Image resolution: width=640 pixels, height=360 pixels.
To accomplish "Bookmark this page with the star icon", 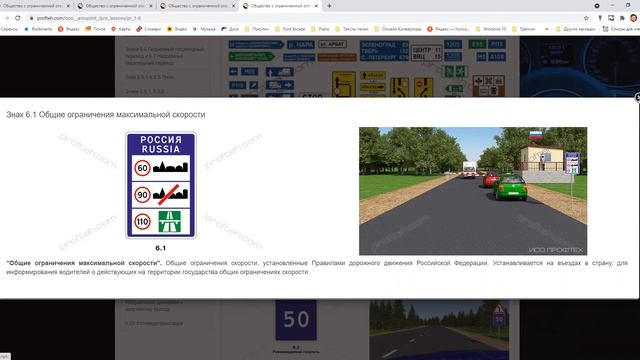I will pyautogui.click(x=587, y=18).
